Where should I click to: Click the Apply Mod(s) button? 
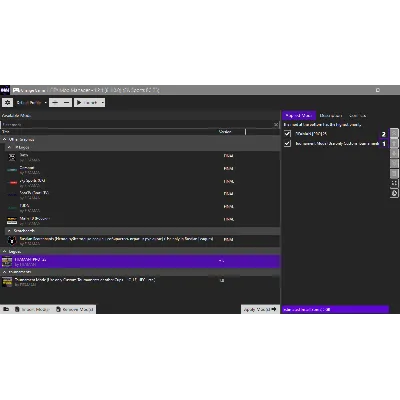pyautogui.click(x=260, y=309)
